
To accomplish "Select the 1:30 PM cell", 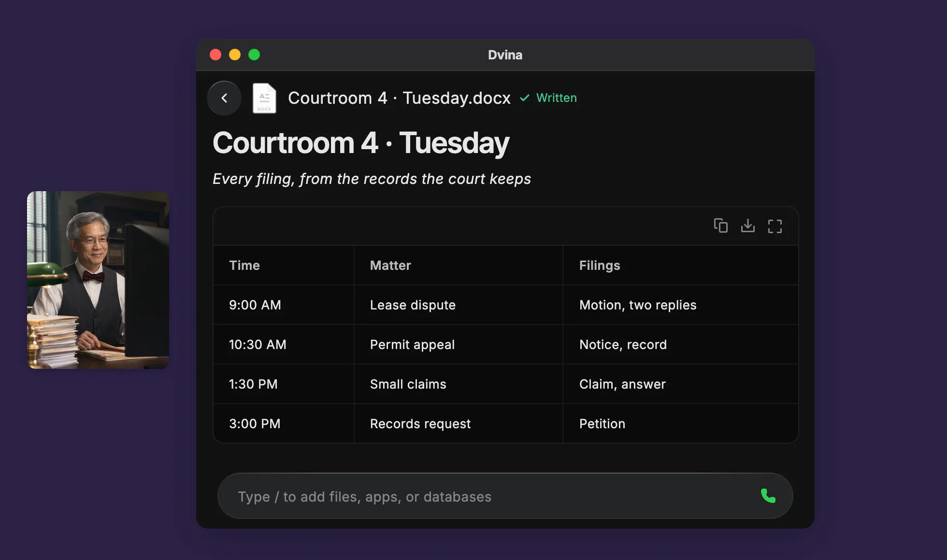I will pos(284,384).
